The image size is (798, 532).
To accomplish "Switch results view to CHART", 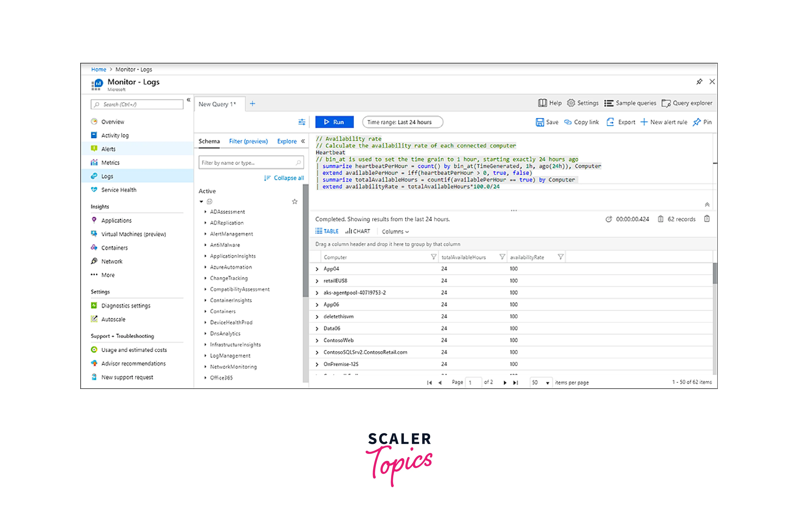I will coord(357,231).
